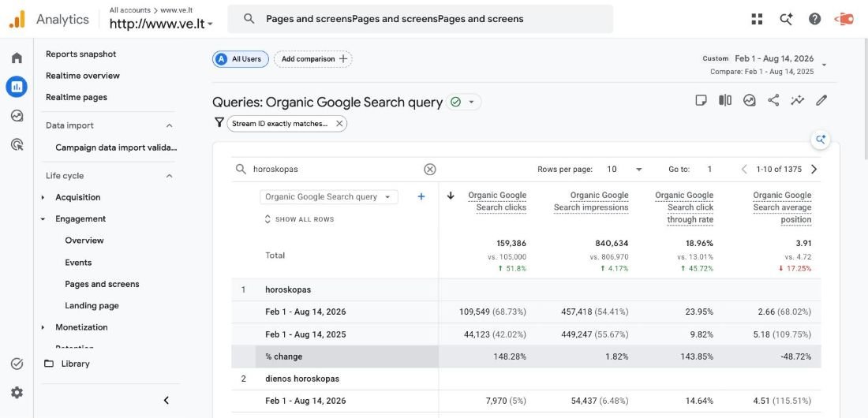The image size is (868, 418).
Task: Open the Landing page report
Action: point(92,305)
